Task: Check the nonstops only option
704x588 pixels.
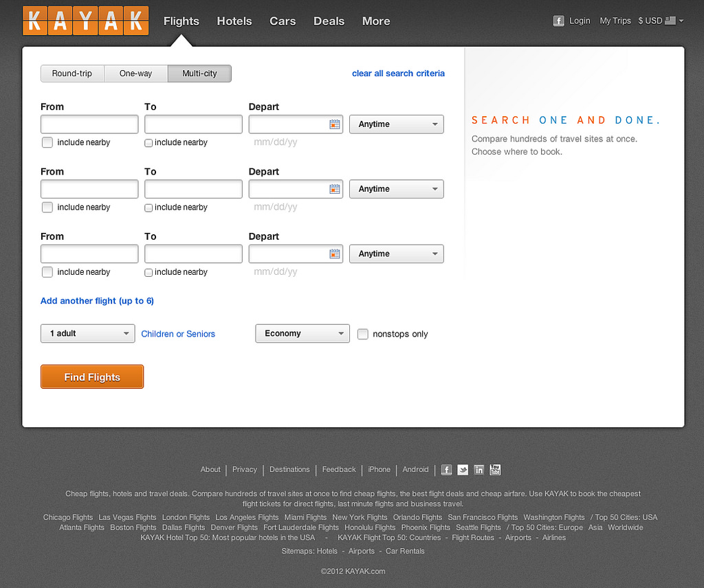Action: click(362, 334)
